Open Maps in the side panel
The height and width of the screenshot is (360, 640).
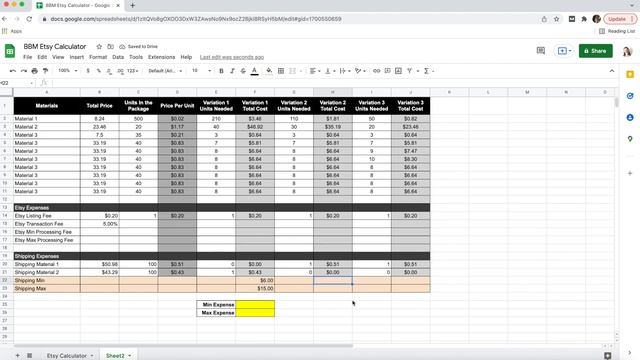(630, 139)
